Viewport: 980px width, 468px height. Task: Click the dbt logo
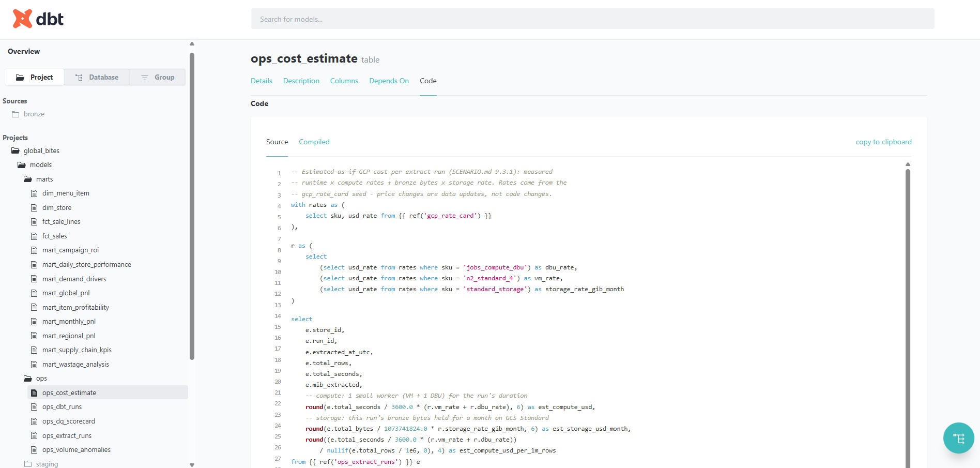coord(38,19)
